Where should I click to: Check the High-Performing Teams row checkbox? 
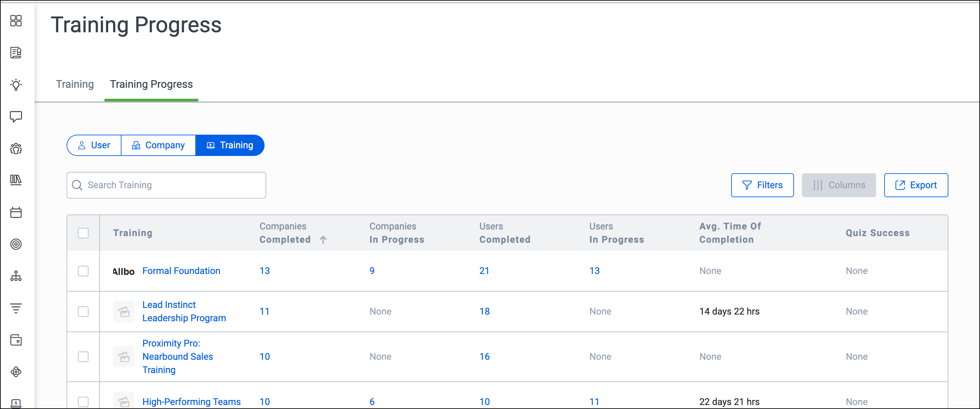83,402
